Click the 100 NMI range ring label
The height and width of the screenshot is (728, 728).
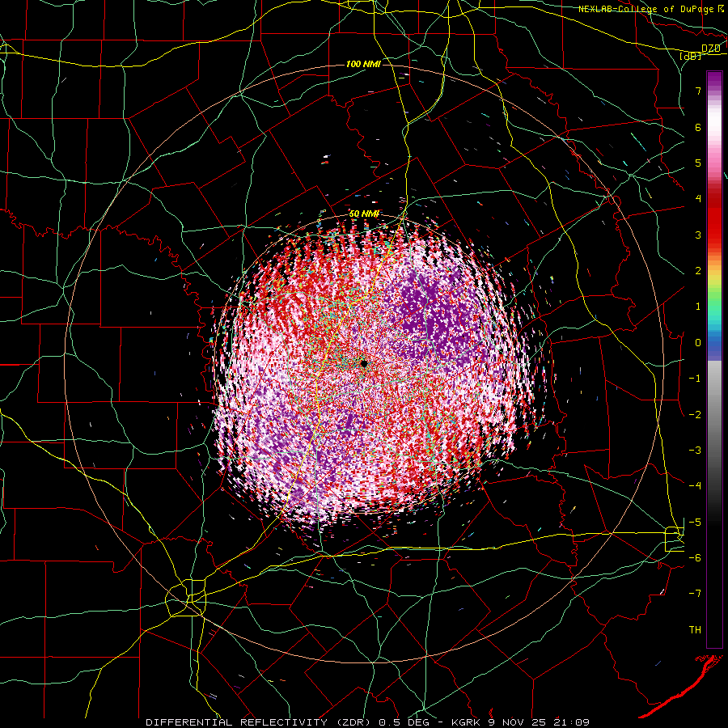363,64
